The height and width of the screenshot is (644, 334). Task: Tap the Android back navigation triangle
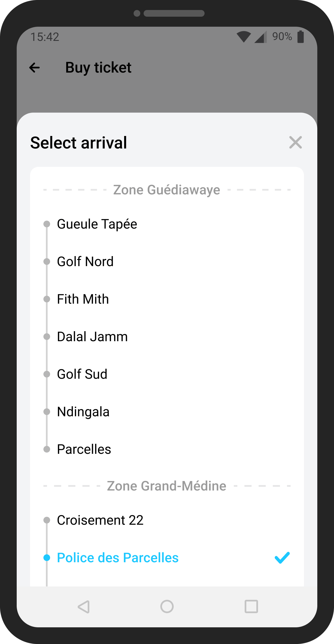click(83, 606)
